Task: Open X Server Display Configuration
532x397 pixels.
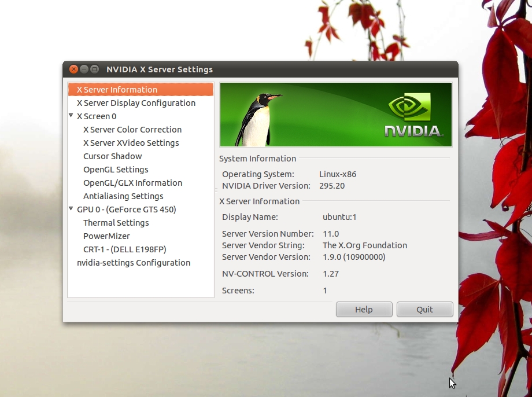Action: [136, 102]
